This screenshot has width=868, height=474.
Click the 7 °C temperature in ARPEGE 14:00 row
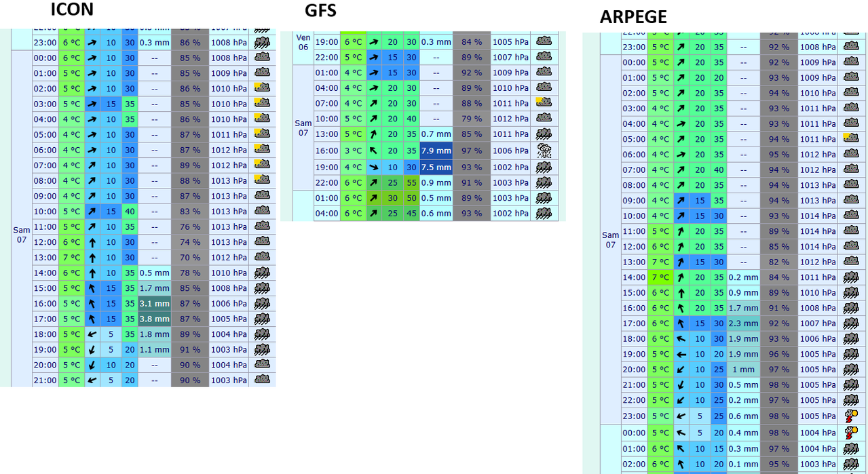coord(660,277)
